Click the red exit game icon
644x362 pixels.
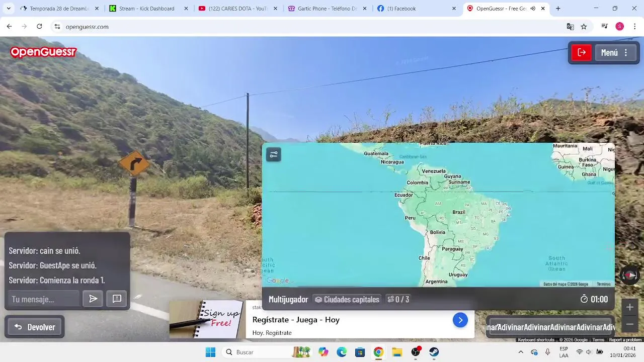(582, 52)
